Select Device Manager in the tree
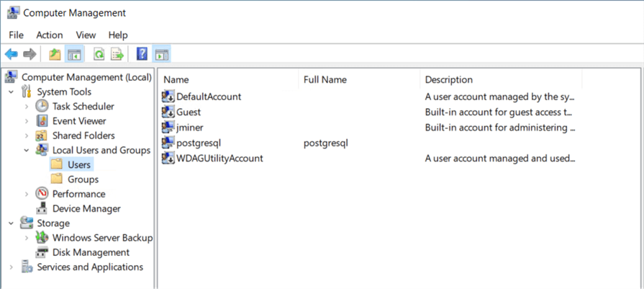644x289 pixels. tap(86, 209)
